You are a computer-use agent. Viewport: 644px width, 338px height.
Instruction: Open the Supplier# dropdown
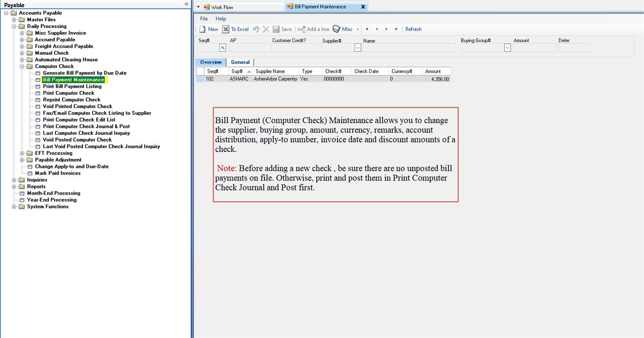pyautogui.click(x=358, y=48)
